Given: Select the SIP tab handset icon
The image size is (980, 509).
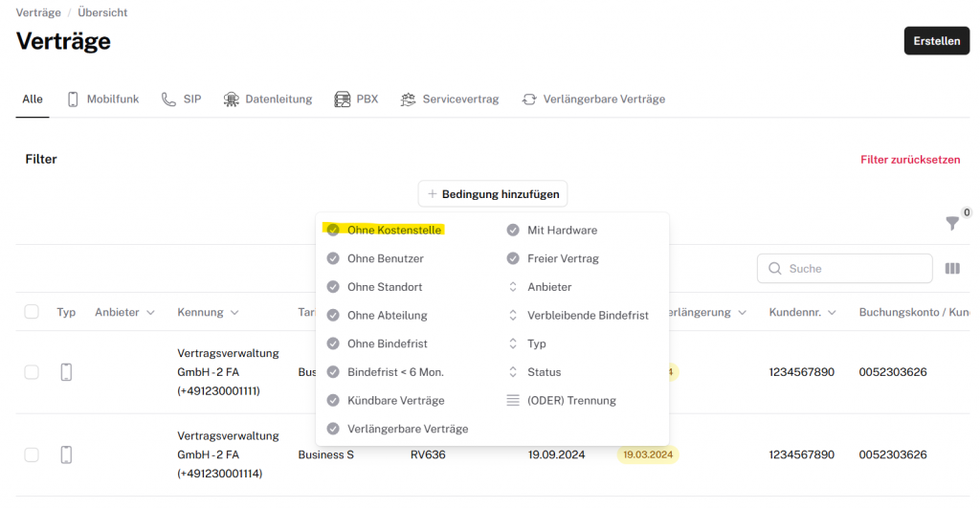Looking at the screenshot, I should [x=168, y=100].
